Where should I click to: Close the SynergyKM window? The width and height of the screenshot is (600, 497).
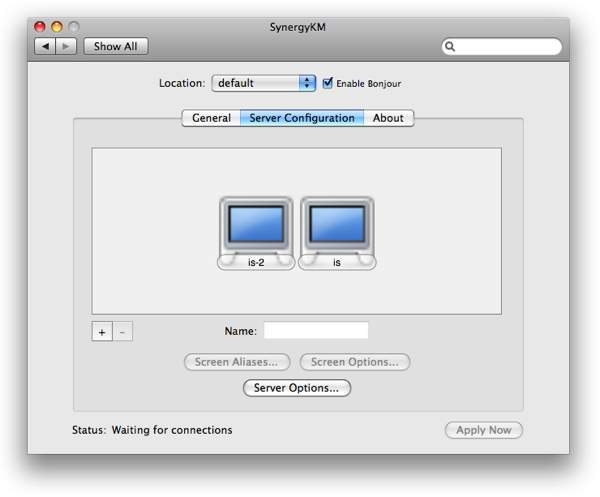point(40,27)
